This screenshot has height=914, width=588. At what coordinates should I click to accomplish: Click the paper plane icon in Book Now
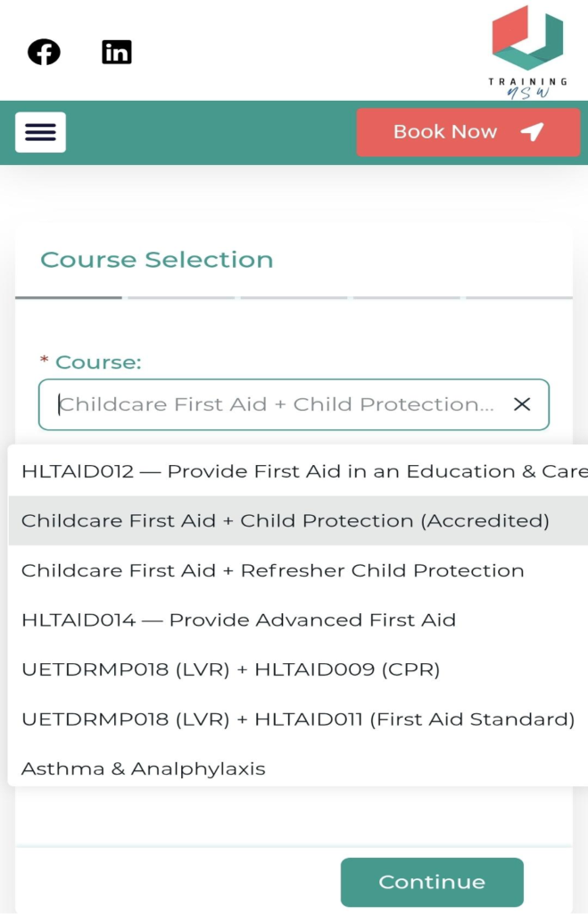532,132
